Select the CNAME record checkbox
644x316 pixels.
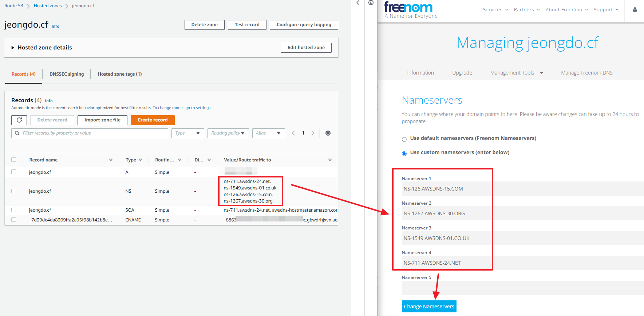pos(14,220)
